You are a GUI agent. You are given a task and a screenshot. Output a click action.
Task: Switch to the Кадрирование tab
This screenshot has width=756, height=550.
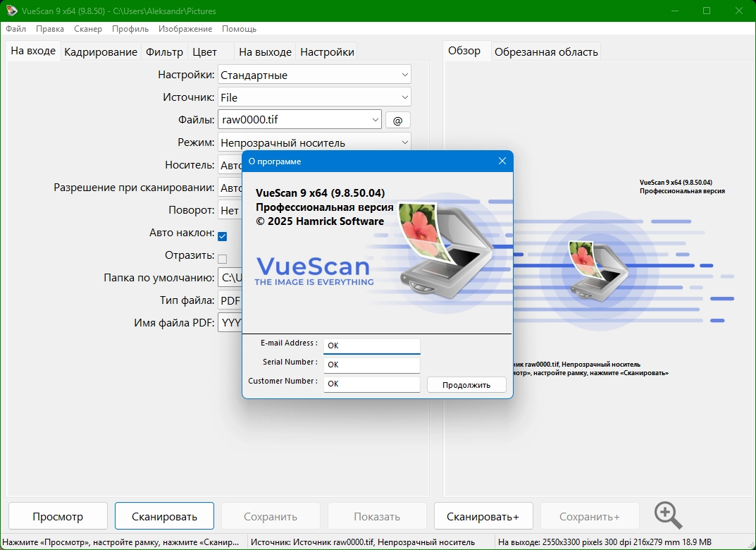101,51
